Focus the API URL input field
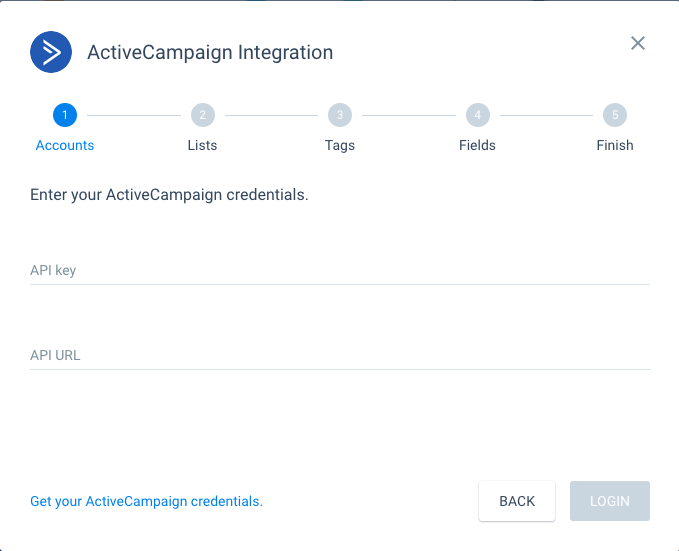679x551 pixels. [x=340, y=355]
